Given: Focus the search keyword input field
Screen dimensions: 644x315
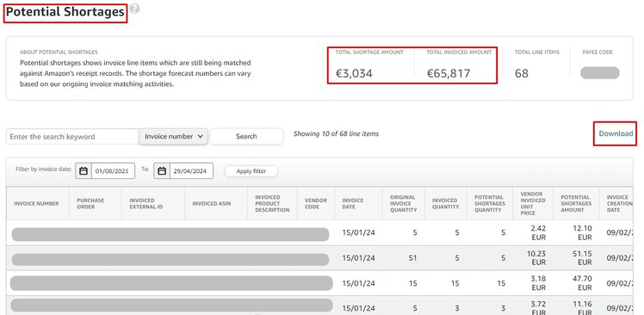Looking at the screenshot, I should tap(72, 136).
